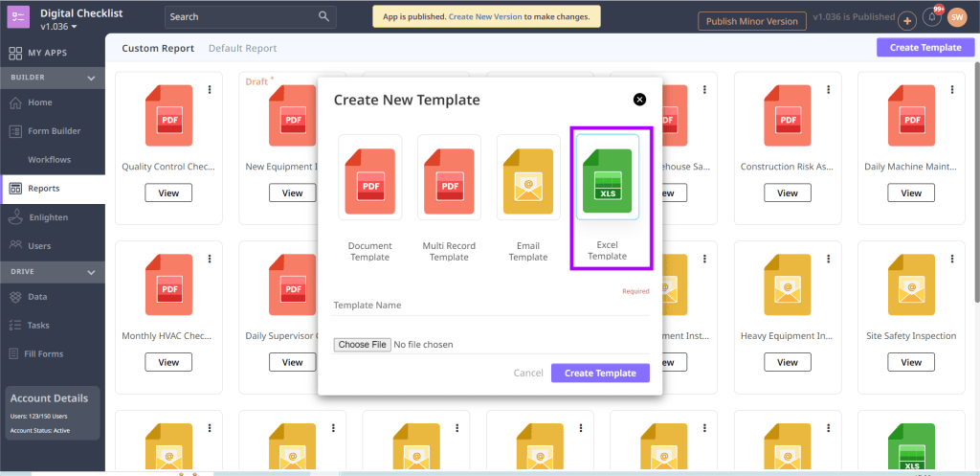Collapse the Drive section
This screenshot has height=476, width=980.
(92, 273)
